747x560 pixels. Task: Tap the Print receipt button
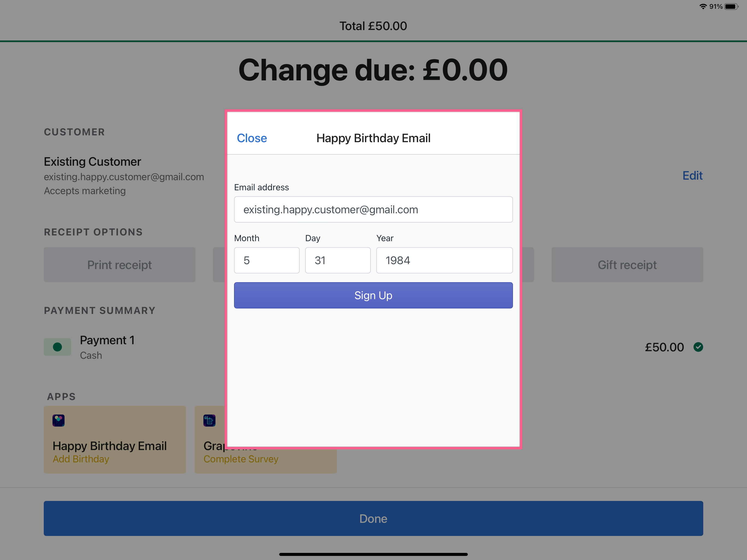(119, 265)
